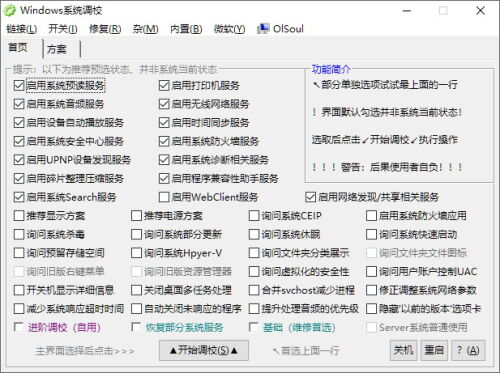Screen dimensions: 500x373
Task: Check 询问系统CEIP
Action: pyautogui.click(x=254, y=216)
